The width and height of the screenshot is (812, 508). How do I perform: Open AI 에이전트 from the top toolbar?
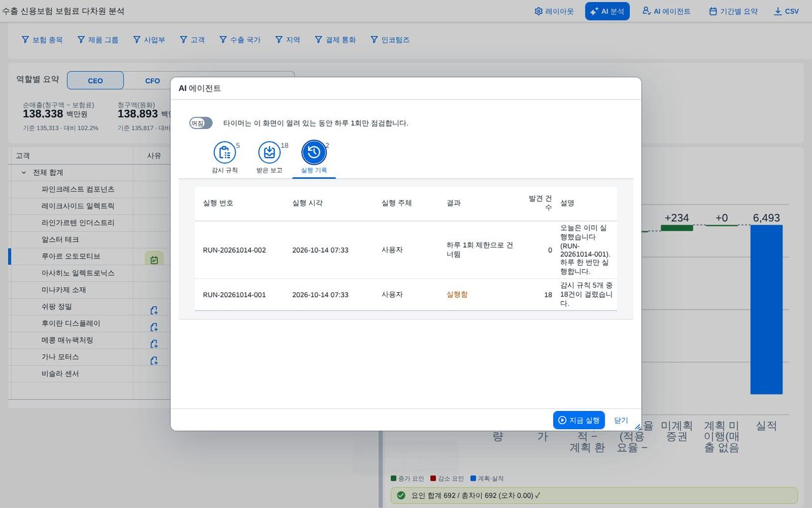pyautogui.click(x=666, y=11)
